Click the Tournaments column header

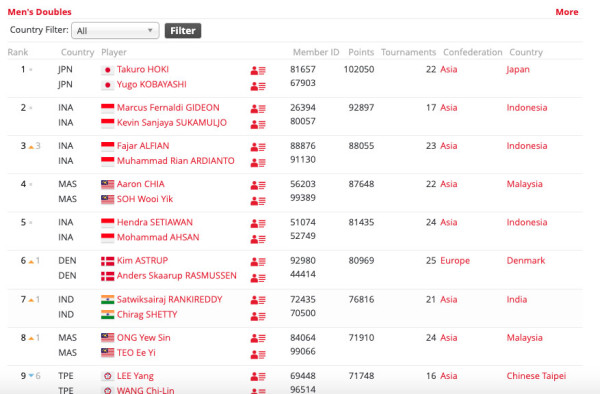[408, 52]
